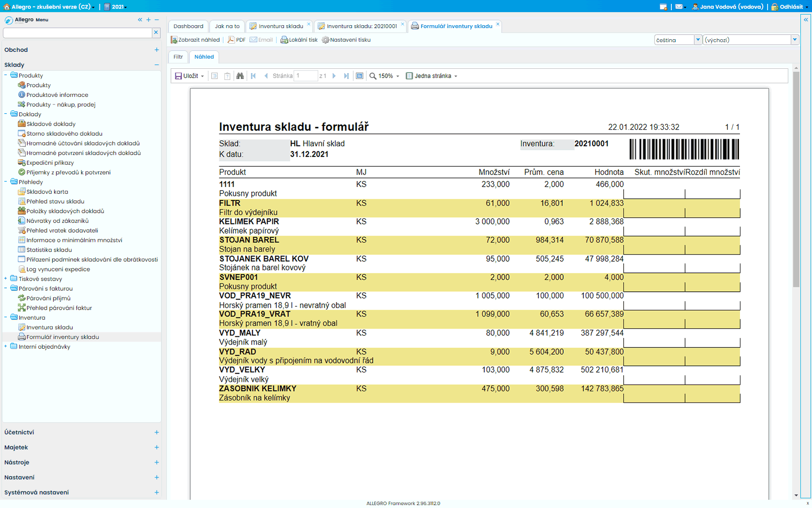Open the čeština language dropdown
The width and height of the screenshot is (812, 508).
click(697, 40)
